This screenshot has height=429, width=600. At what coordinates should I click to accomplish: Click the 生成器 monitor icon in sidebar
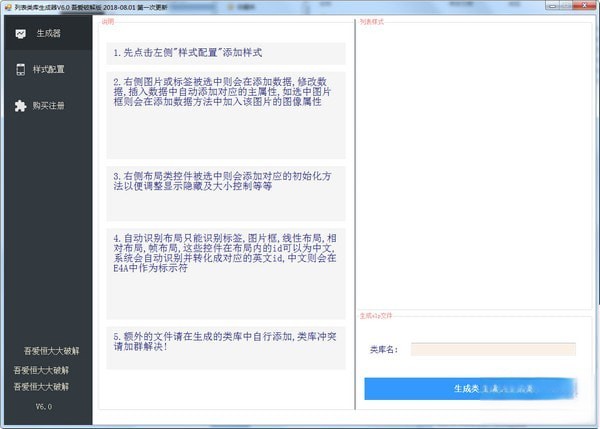tap(21, 34)
